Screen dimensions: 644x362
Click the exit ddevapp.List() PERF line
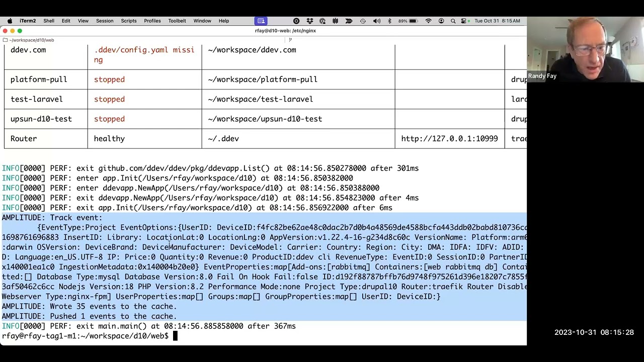tap(210, 168)
